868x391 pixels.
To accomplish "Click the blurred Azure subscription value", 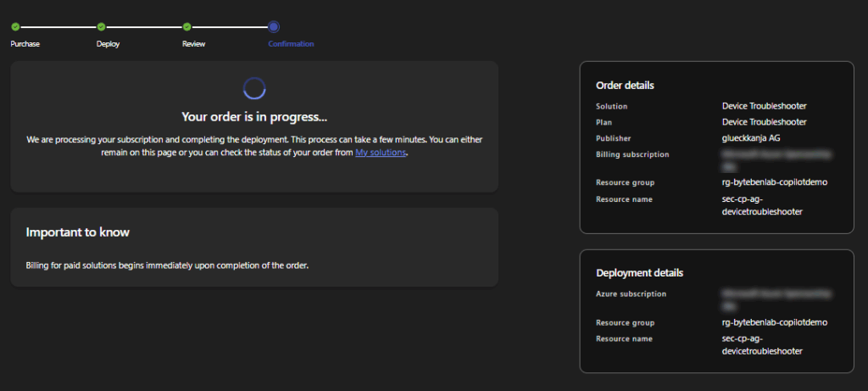I will [775, 298].
